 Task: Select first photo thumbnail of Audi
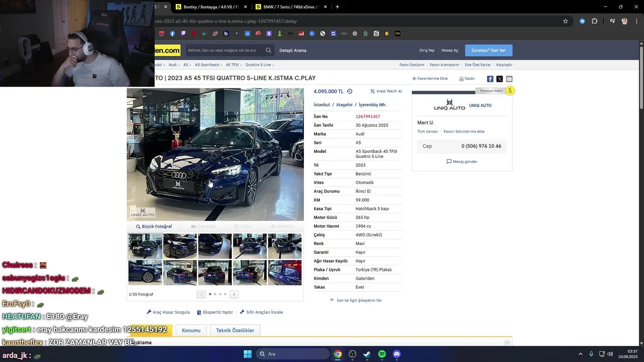click(145, 246)
